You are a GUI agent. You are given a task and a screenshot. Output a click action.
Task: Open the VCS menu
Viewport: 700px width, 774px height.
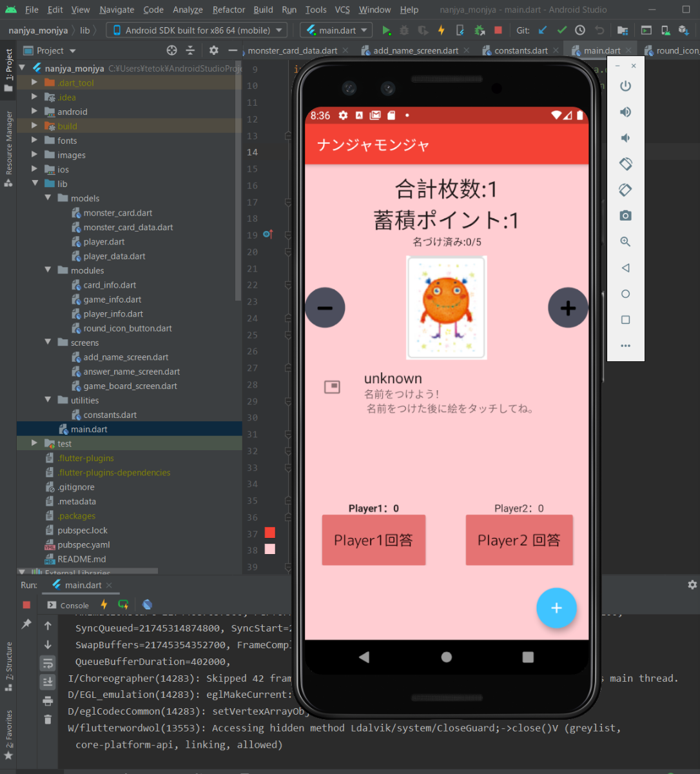[342, 10]
